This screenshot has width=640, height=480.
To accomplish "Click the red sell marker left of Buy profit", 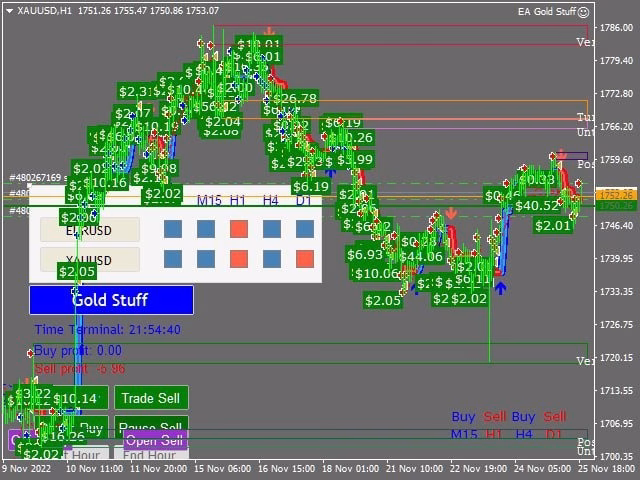I will coord(31,353).
